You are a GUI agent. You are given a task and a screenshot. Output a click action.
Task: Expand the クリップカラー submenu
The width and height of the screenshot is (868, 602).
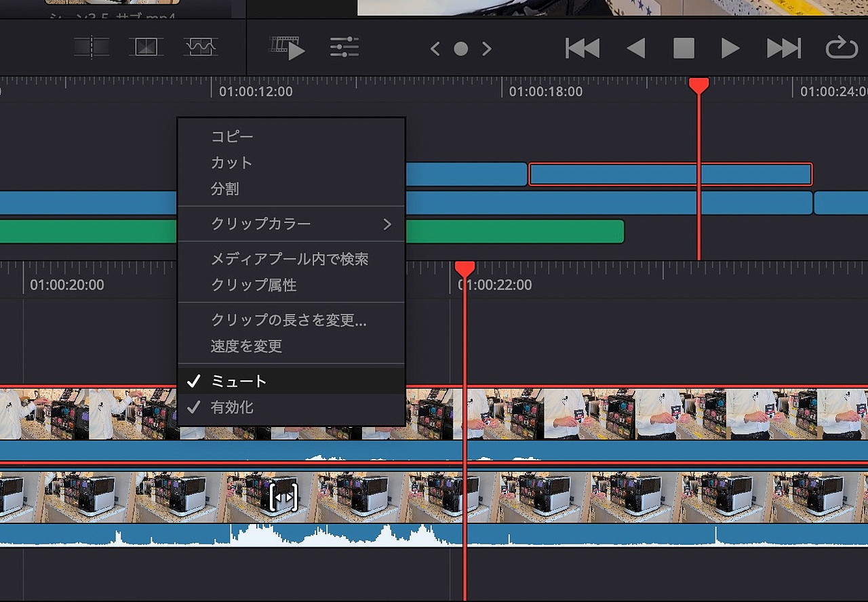pyautogui.click(x=292, y=224)
